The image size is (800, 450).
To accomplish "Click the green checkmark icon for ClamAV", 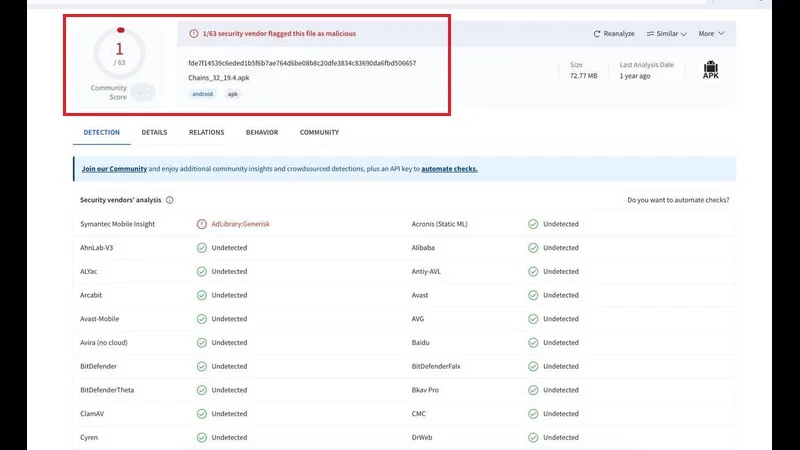I will (x=202, y=414).
